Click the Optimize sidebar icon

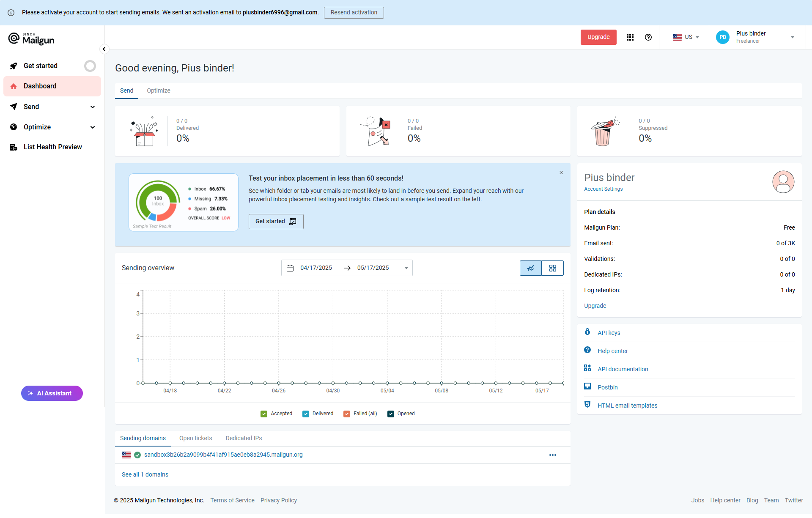pos(14,127)
